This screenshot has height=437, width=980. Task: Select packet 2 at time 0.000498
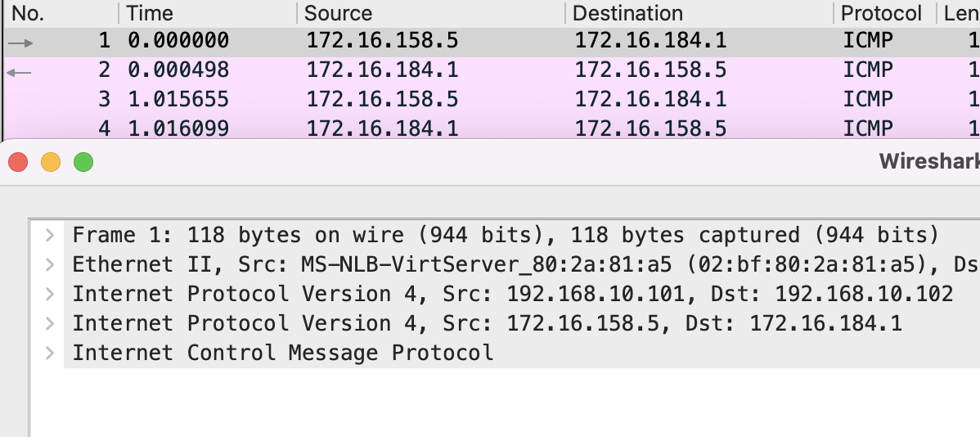[178, 70]
